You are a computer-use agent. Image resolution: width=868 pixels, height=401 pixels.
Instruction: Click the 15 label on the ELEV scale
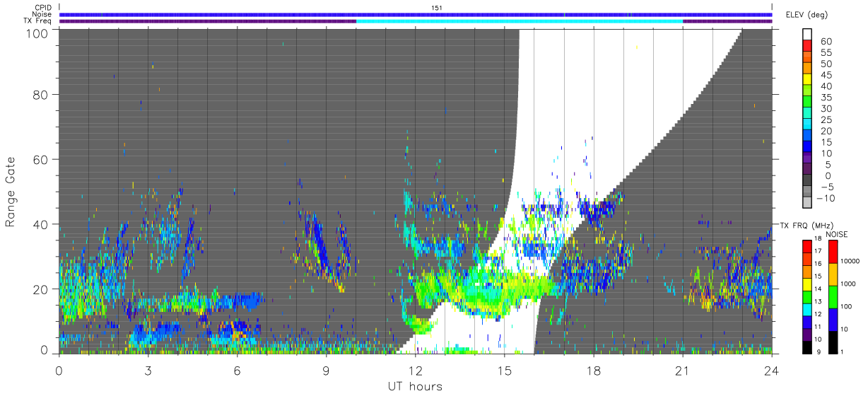click(826, 142)
